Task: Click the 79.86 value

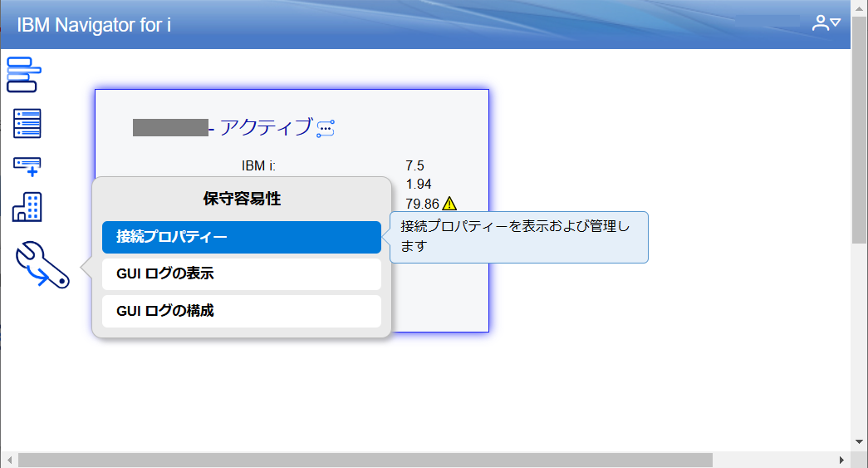Action: pyautogui.click(x=423, y=204)
